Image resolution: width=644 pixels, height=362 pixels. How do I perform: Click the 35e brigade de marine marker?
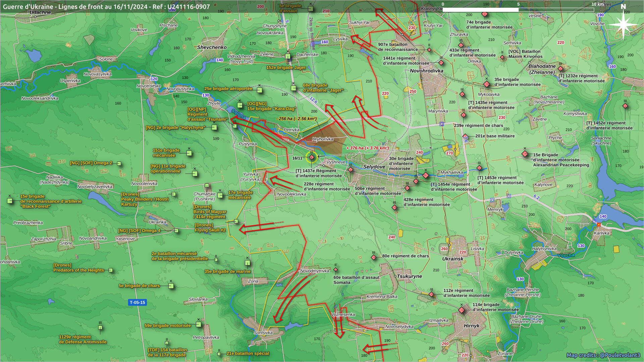tap(248, 263)
